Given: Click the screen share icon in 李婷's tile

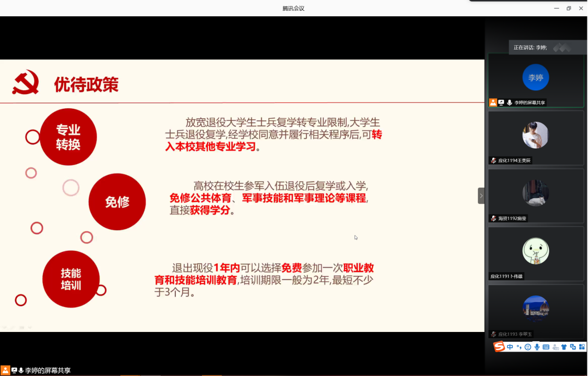Looking at the screenshot, I should coord(501,102).
